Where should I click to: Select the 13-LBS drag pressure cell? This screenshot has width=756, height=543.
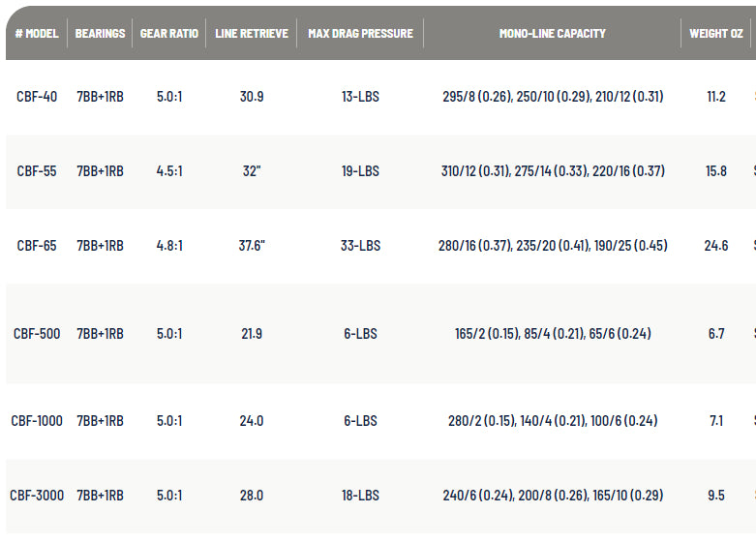(x=360, y=97)
